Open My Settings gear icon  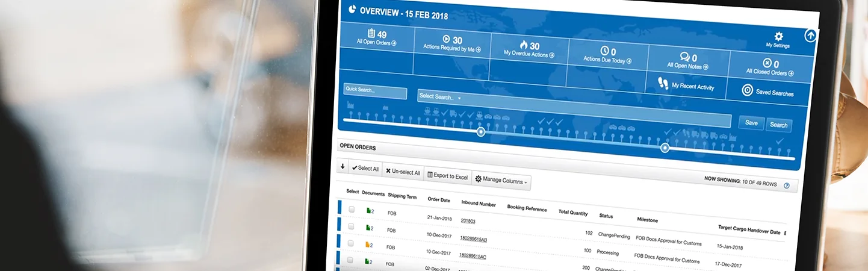coord(778,36)
